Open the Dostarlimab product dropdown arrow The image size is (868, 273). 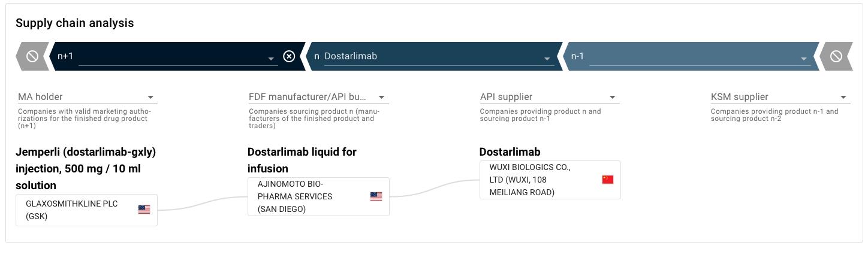pyautogui.click(x=547, y=58)
